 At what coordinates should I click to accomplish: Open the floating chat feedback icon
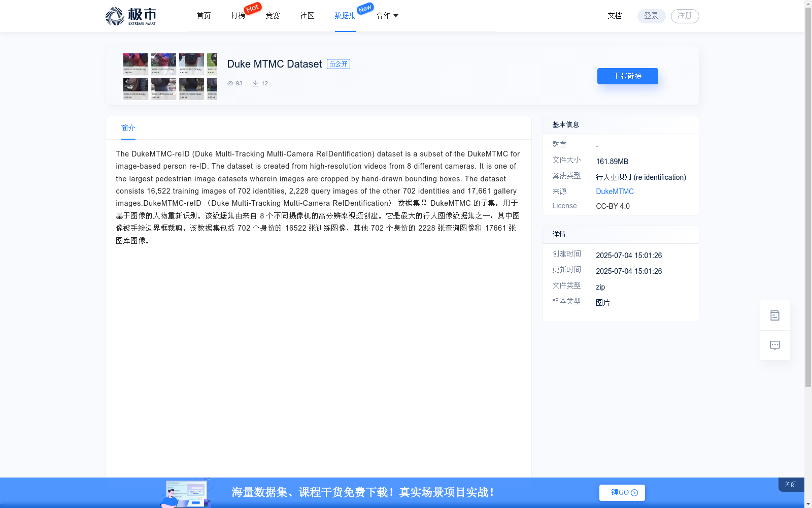pyautogui.click(x=774, y=345)
